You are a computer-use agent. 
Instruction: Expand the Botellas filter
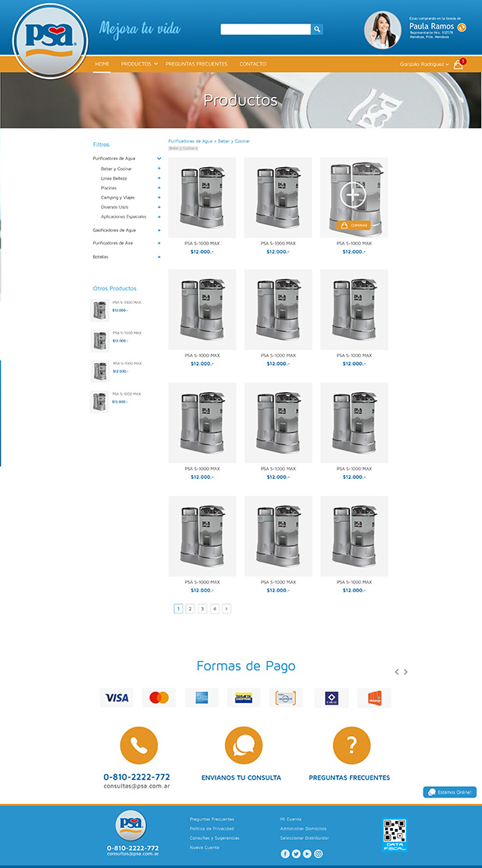point(159,257)
